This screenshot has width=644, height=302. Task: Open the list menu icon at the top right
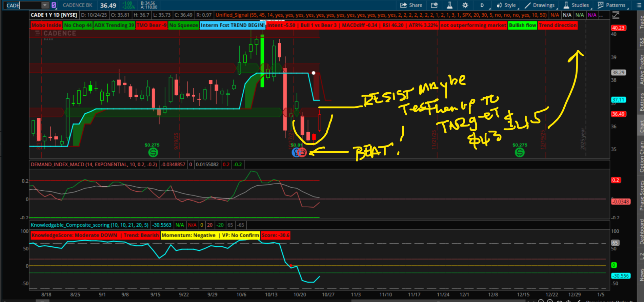(639, 5)
